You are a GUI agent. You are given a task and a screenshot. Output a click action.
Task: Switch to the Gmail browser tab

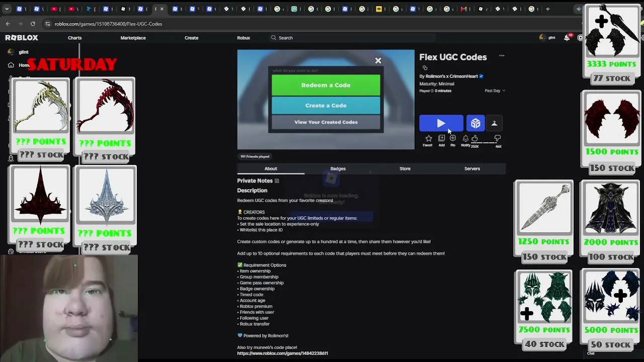464,9
